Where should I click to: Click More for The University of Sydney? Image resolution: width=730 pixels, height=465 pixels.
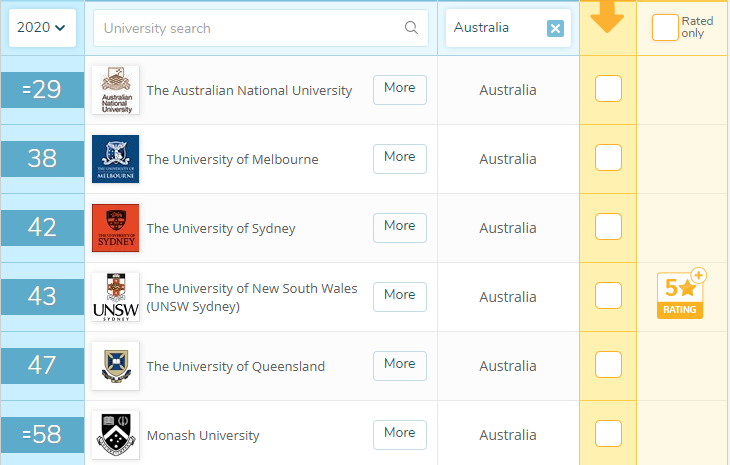(x=399, y=228)
